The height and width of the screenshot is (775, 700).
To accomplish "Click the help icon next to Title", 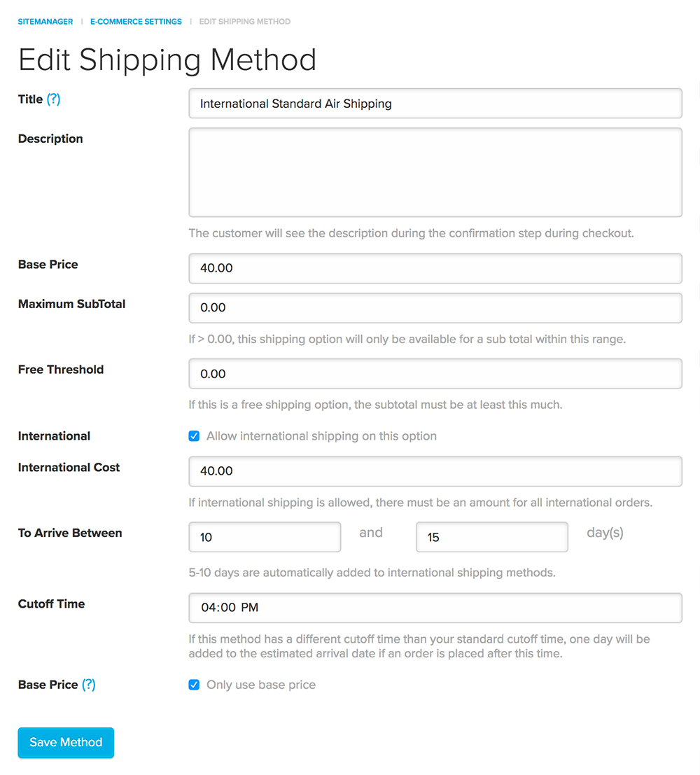I will [x=53, y=99].
